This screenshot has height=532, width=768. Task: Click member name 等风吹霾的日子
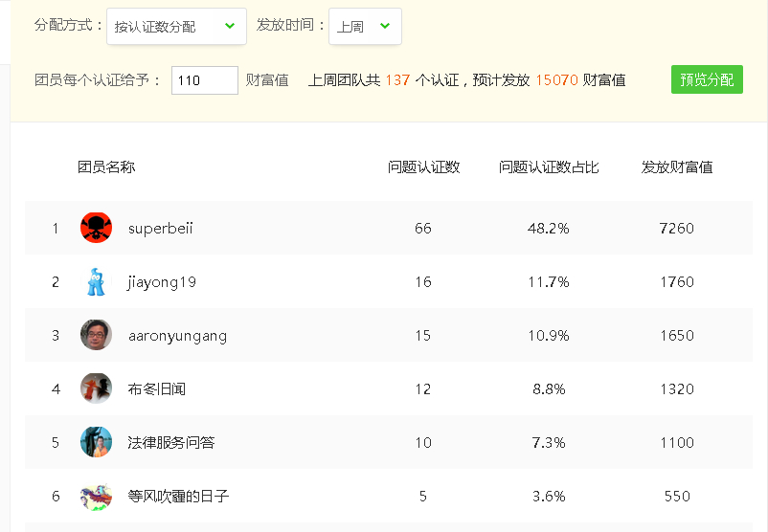178,497
